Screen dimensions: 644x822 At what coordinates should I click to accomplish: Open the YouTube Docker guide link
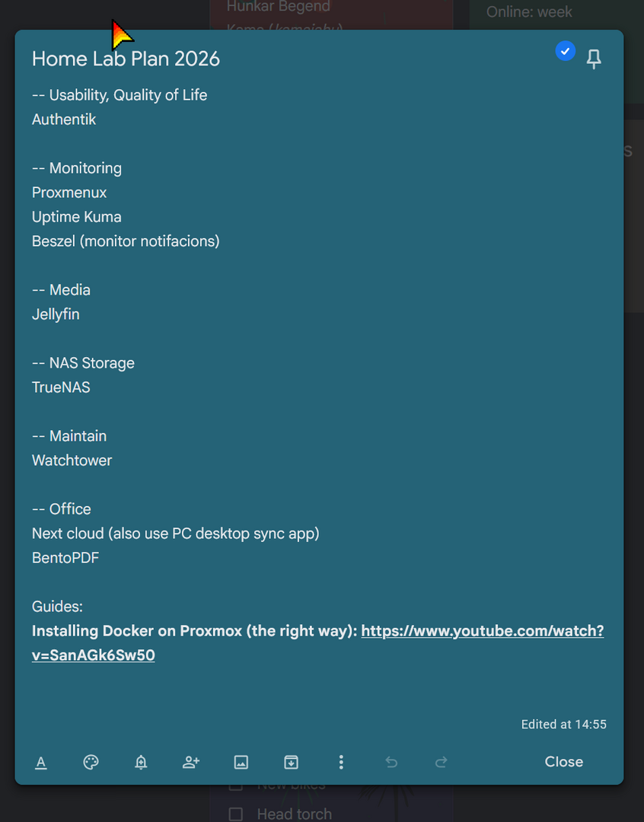click(x=482, y=631)
